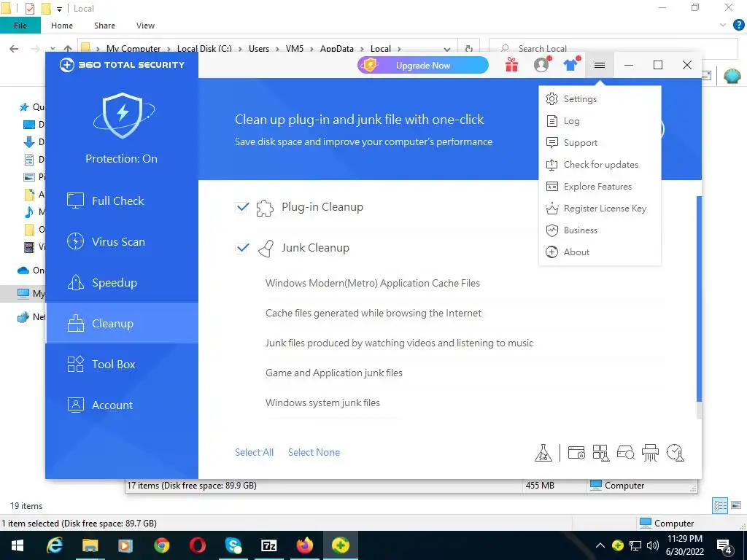Switch Explorer to details view icon
This screenshot has width=747, height=560.
[720, 505]
